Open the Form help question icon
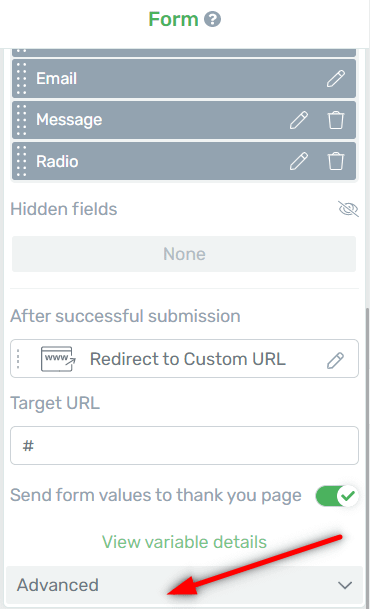Image resolution: width=370 pixels, height=609 pixels. (x=212, y=19)
